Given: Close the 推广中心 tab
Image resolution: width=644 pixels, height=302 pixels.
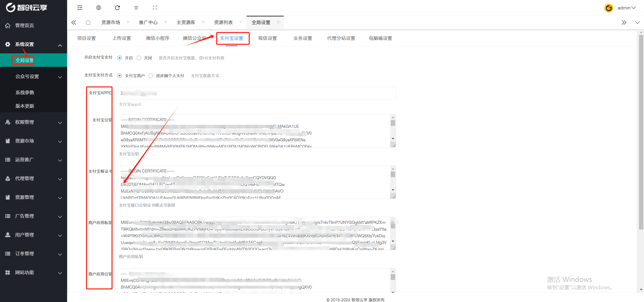Looking at the screenshot, I should pyautogui.click(x=166, y=22).
